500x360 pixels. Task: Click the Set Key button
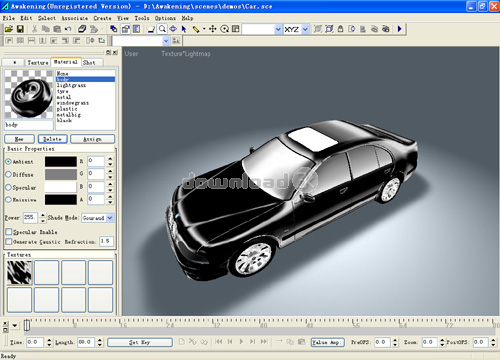pos(140,342)
